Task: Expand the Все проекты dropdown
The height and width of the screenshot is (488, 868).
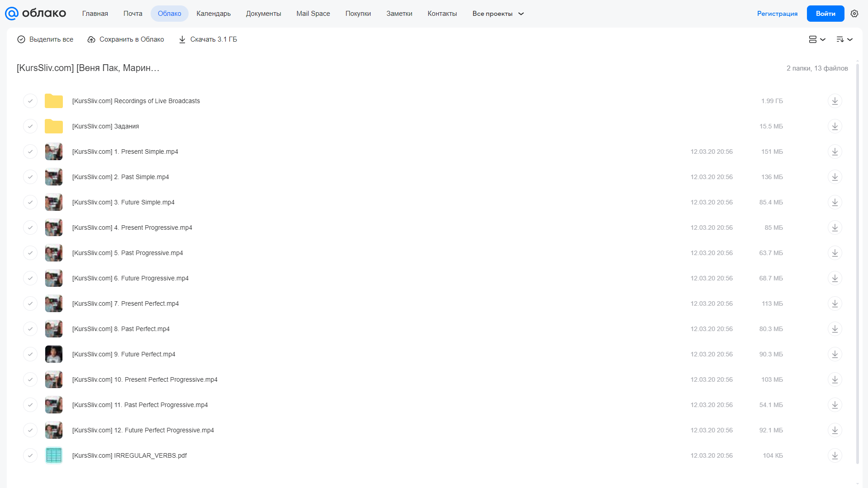Action: 498,14
